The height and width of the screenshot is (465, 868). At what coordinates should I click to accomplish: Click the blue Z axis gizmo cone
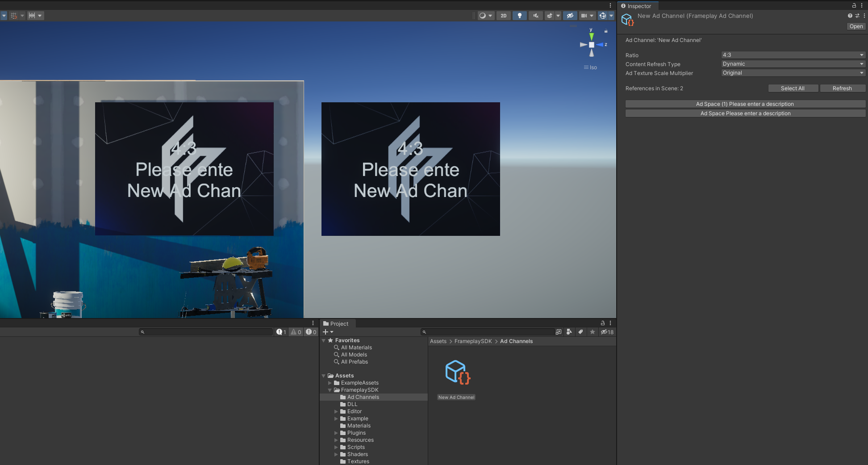click(600, 45)
